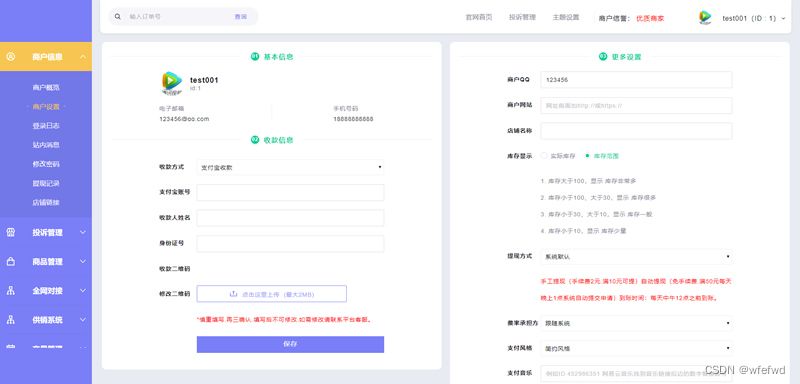This screenshot has height=384, width=800.
Task: Open the 费率承担方 dropdown
Action: pyautogui.click(x=636, y=323)
